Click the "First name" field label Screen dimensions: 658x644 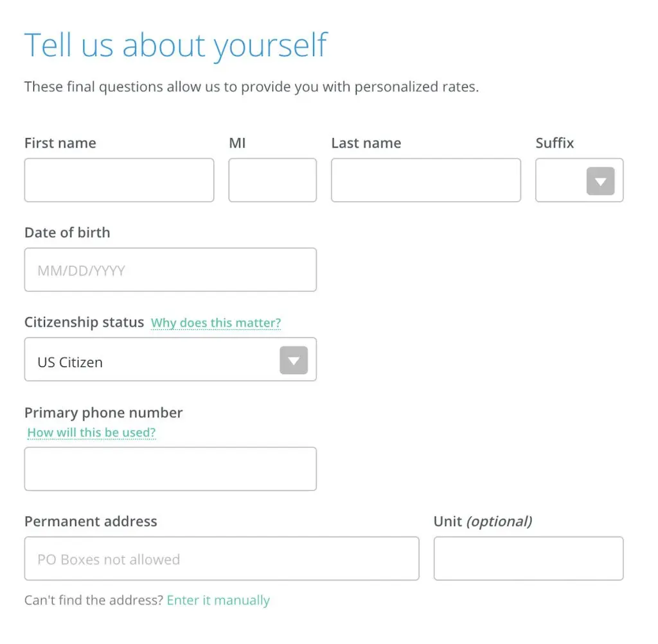tap(60, 143)
